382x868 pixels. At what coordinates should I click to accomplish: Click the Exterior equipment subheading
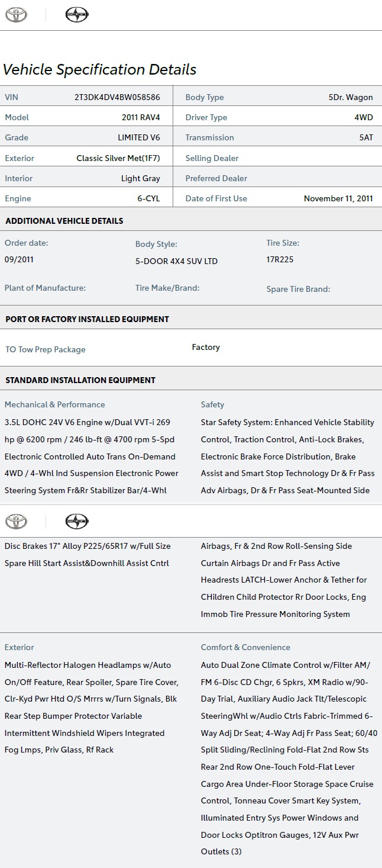[20, 647]
